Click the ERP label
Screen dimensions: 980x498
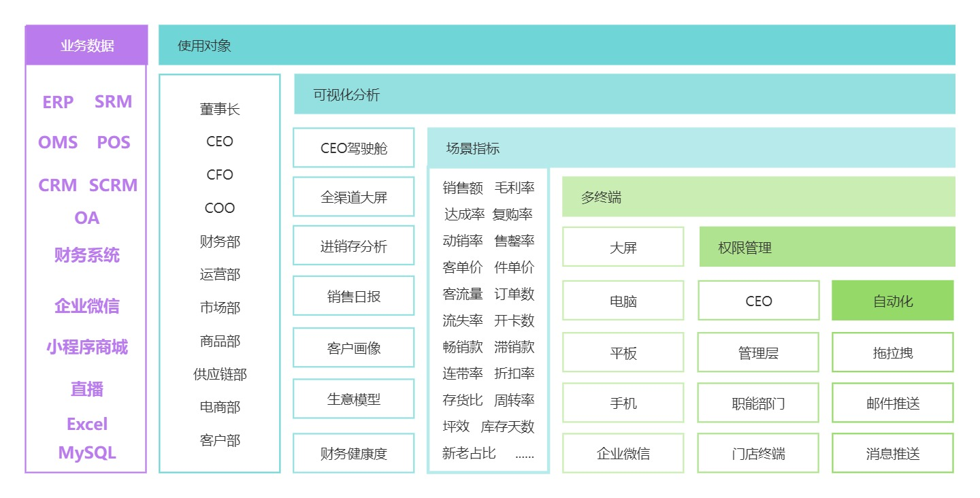point(58,102)
